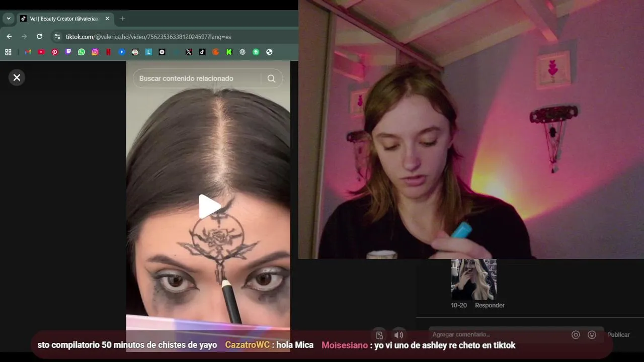Open the round cartoon-face bookmark
Viewport: 644px width, 362px height.
coord(135,52)
